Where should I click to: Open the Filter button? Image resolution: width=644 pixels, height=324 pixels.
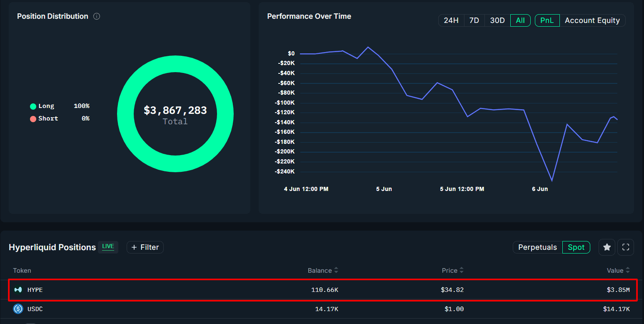coord(145,247)
